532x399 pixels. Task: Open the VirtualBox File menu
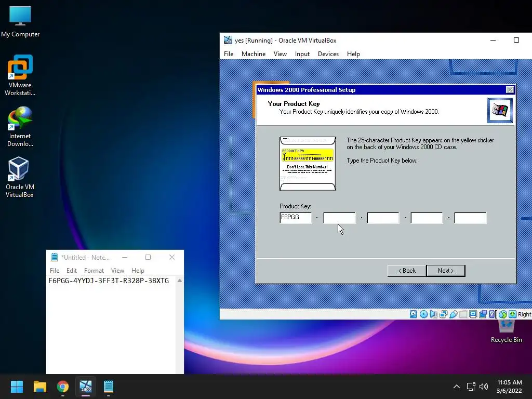(229, 54)
